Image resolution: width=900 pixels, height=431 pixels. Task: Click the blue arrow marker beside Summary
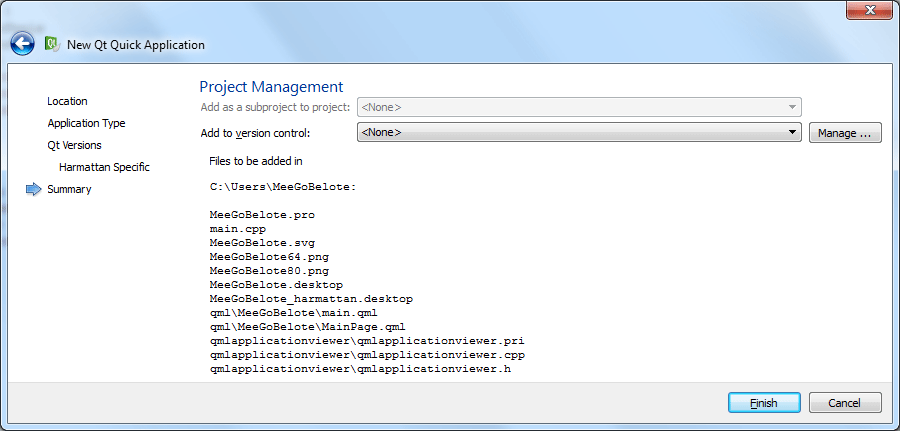click(34, 189)
